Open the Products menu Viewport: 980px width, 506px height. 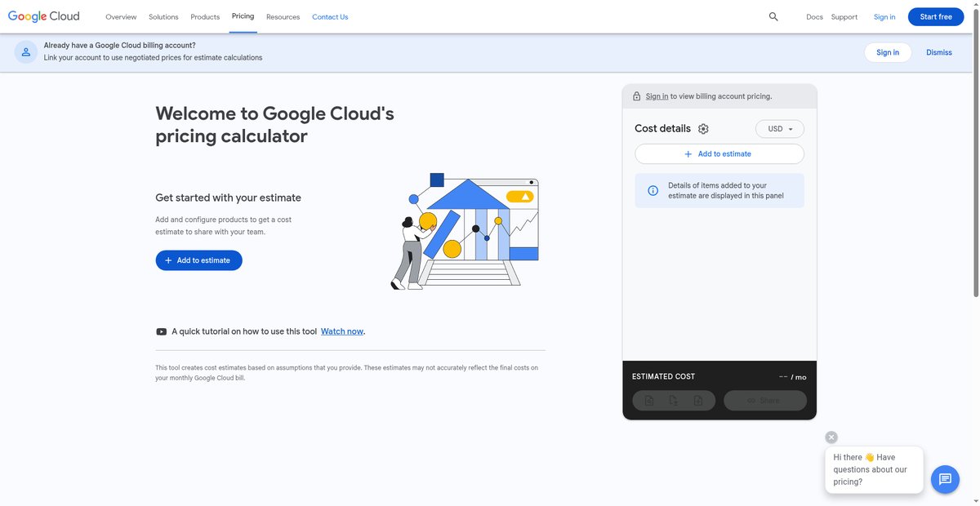tap(205, 16)
